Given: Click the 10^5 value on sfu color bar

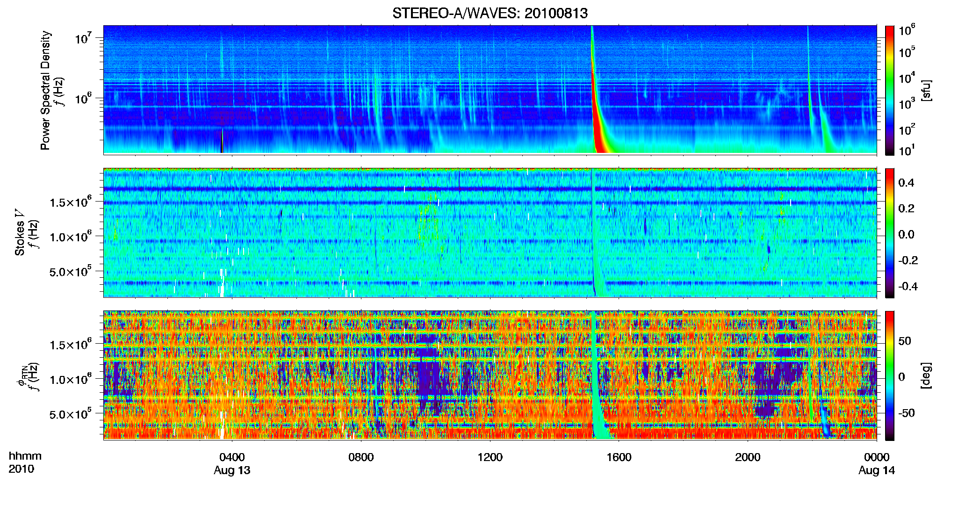Looking at the screenshot, I should 907,52.
